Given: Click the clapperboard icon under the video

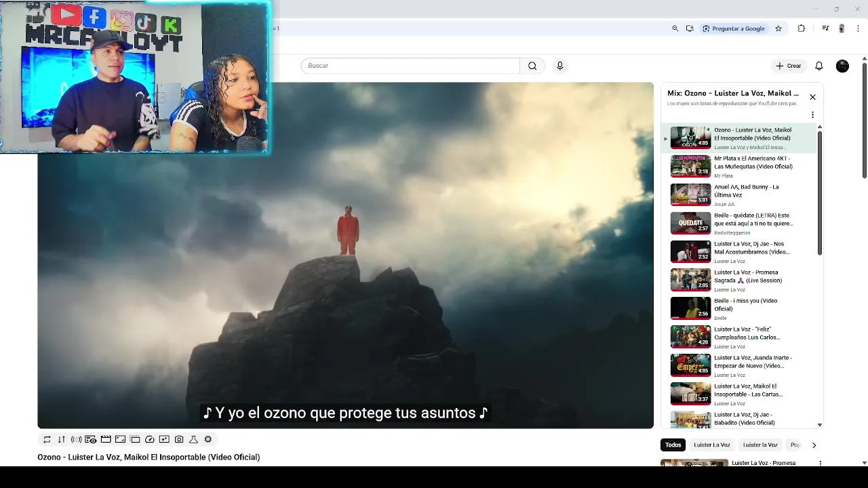Looking at the screenshot, I should (106, 439).
